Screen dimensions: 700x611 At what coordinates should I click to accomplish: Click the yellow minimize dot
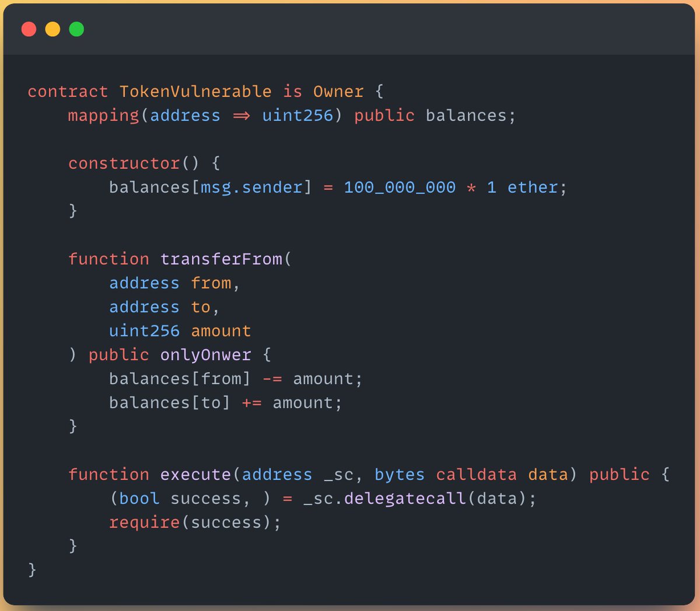52,29
